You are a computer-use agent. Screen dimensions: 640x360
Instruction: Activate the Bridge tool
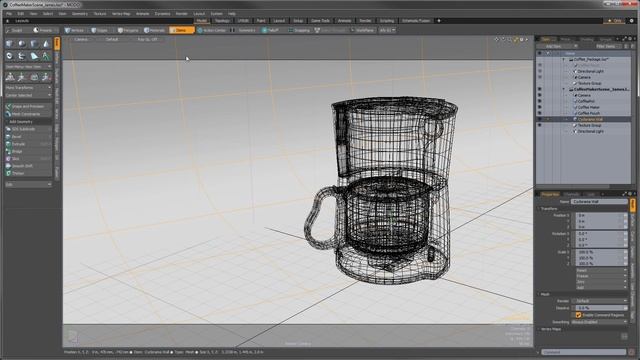pyautogui.click(x=28, y=151)
